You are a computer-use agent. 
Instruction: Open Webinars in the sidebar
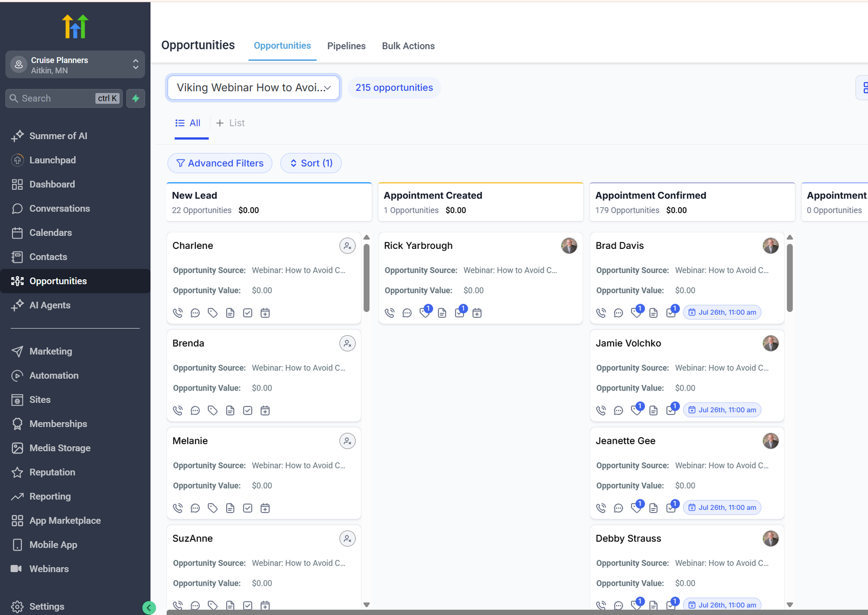pos(75,569)
